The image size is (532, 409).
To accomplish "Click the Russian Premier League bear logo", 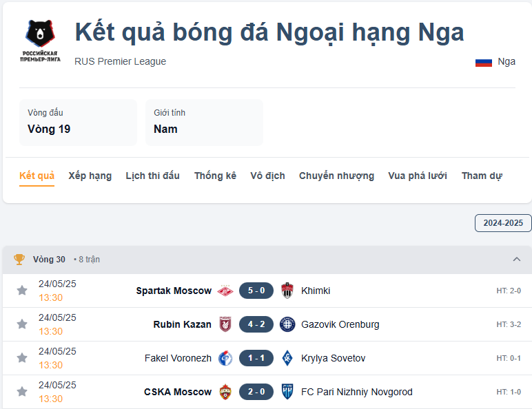I will coord(39,41).
